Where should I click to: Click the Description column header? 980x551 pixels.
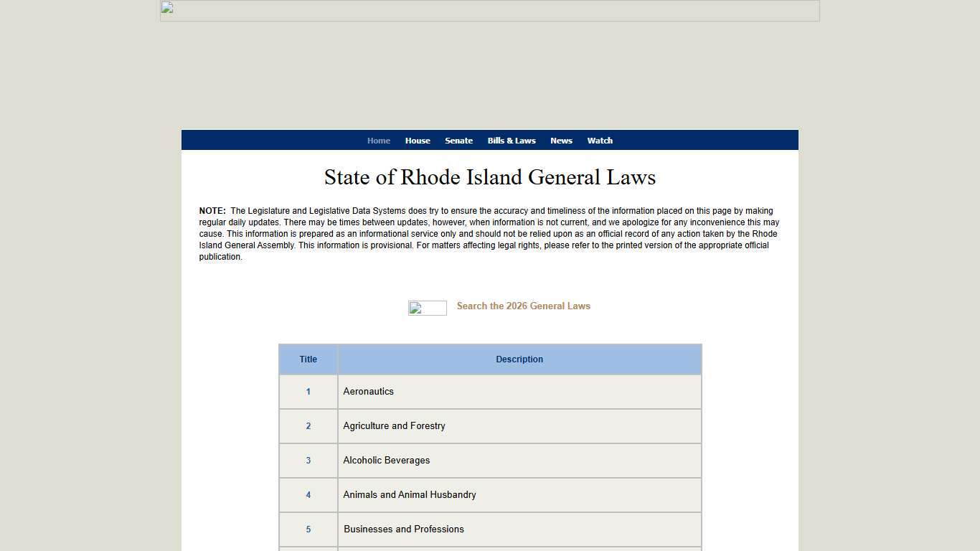point(519,359)
